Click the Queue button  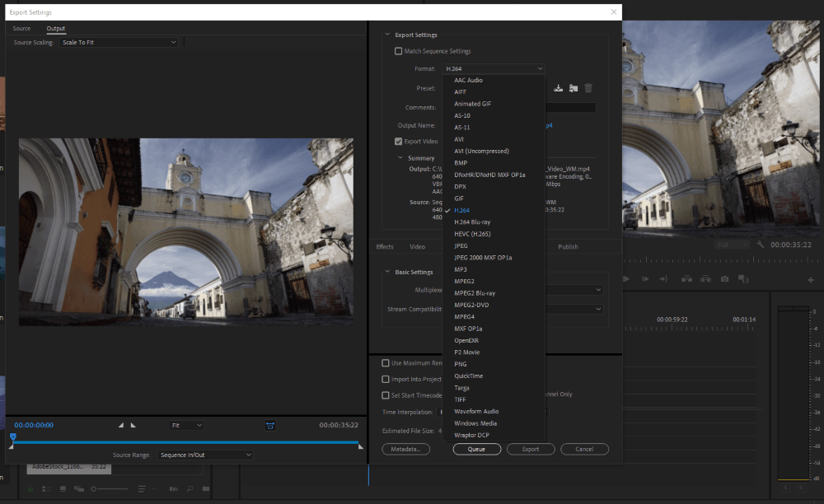coord(476,450)
